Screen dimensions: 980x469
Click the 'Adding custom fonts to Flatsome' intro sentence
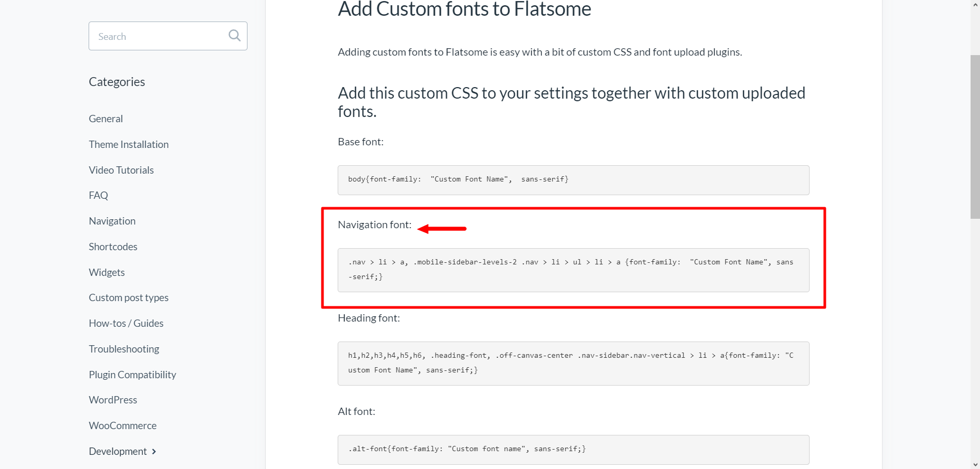click(540, 52)
